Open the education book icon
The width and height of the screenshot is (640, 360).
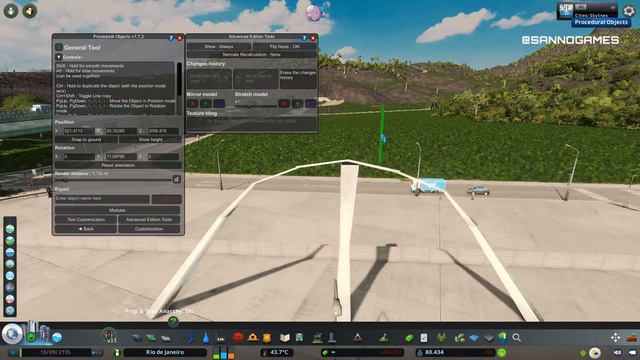click(285, 338)
